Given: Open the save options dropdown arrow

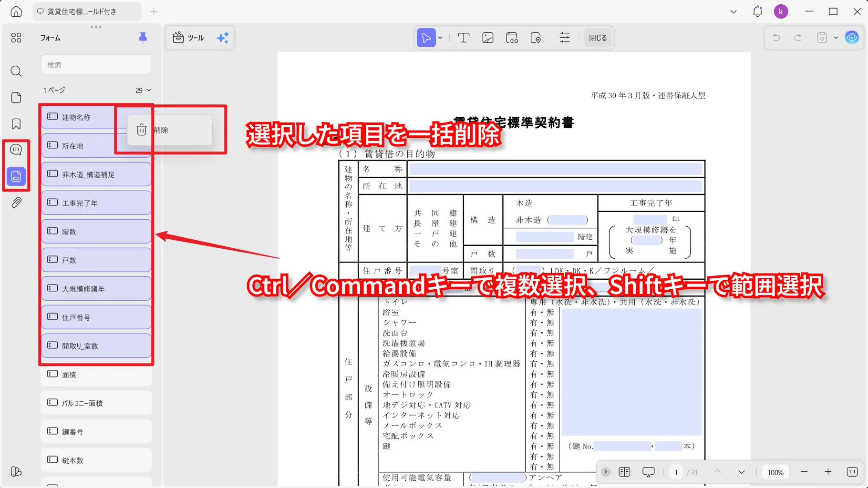Looking at the screenshot, I should pos(836,38).
